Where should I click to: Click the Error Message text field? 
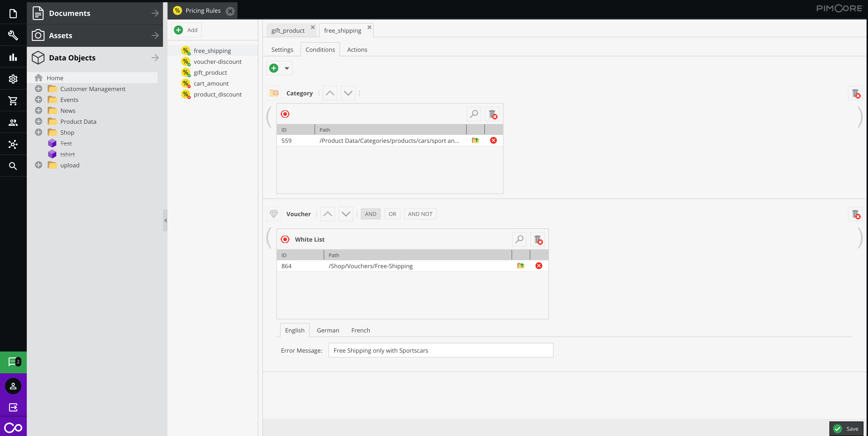click(x=440, y=350)
